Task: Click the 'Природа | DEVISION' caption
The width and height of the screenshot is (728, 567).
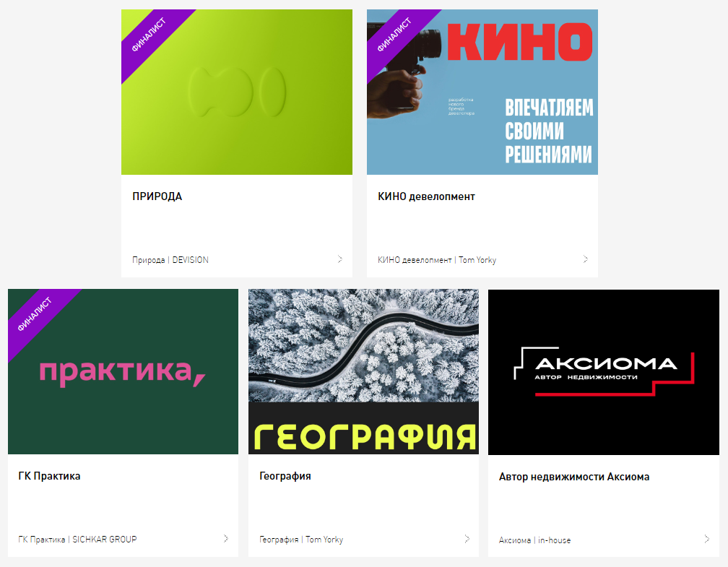Action: pyautogui.click(x=170, y=260)
